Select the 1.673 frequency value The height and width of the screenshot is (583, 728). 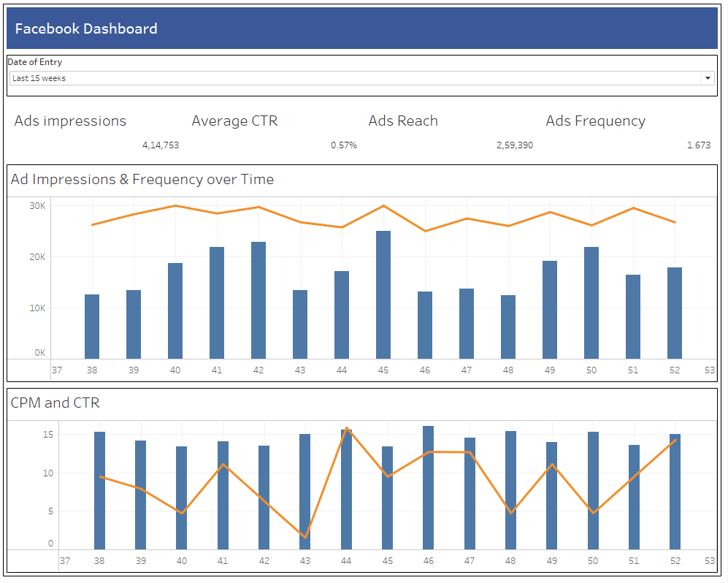pyautogui.click(x=699, y=145)
